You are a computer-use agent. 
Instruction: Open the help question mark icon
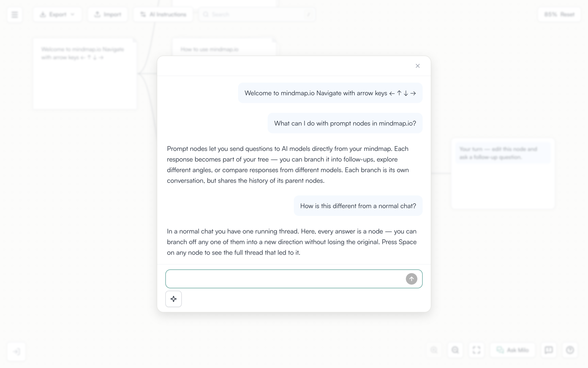[x=570, y=350]
